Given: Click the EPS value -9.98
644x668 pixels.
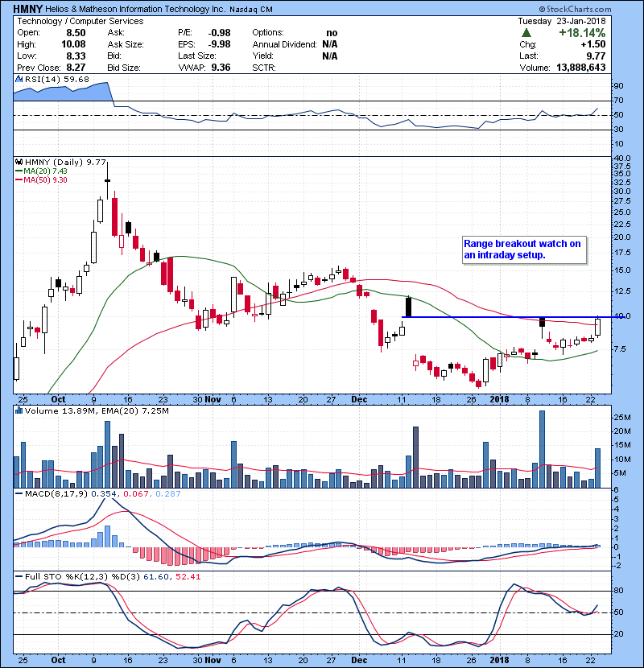Looking at the screenshot, I should point(219,44).
